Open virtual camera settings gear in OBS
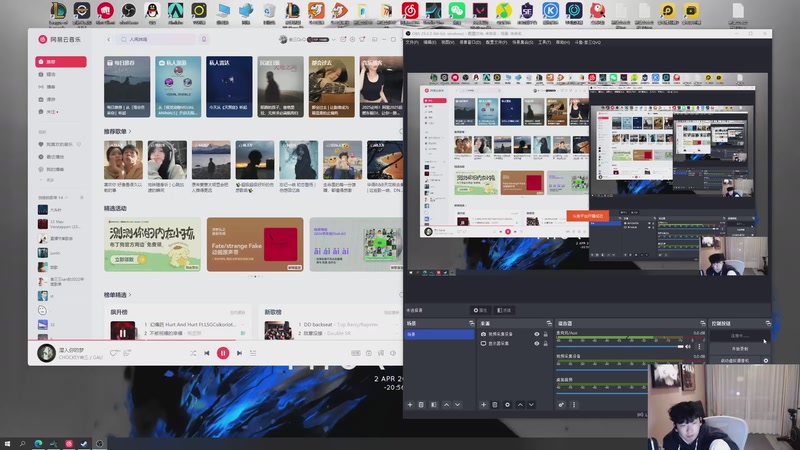800x450 pixels. (766, 361)
